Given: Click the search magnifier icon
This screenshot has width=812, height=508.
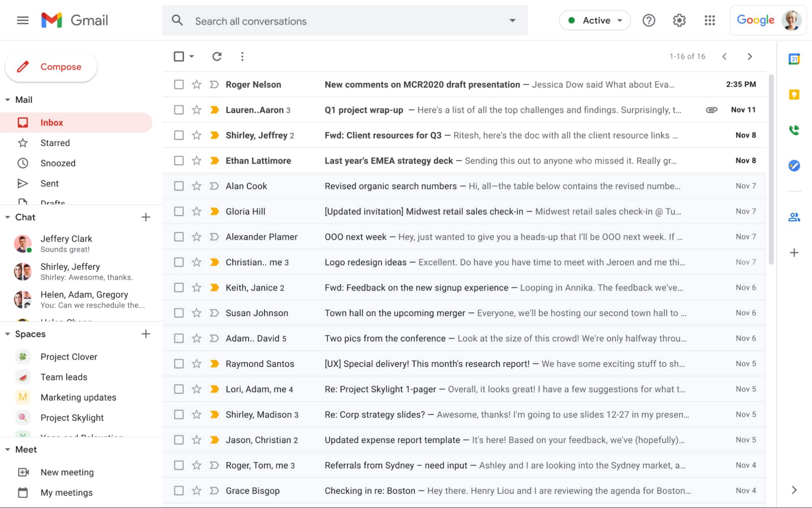Looking at the screenshot, I should (177, 20).
